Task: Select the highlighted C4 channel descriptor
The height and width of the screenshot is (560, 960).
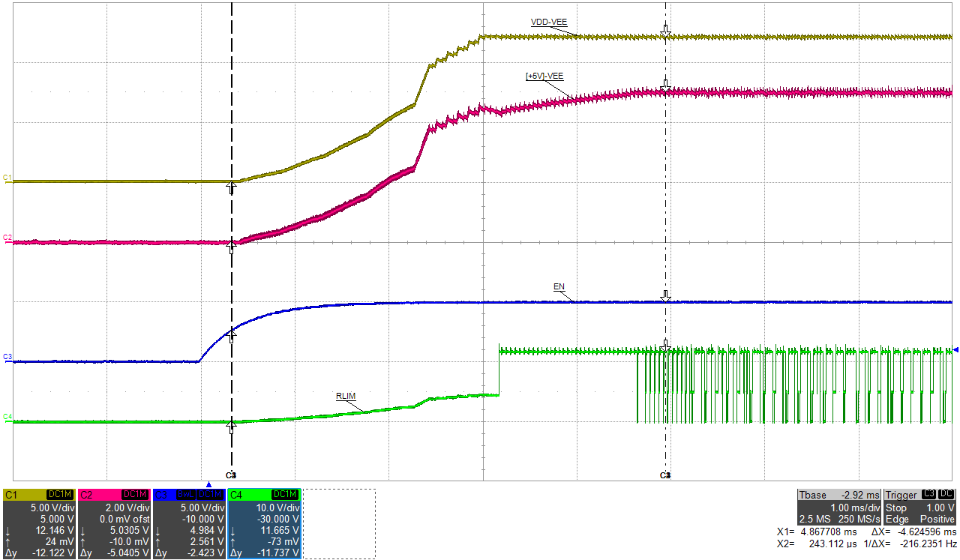Action: (x=264, y=523)
